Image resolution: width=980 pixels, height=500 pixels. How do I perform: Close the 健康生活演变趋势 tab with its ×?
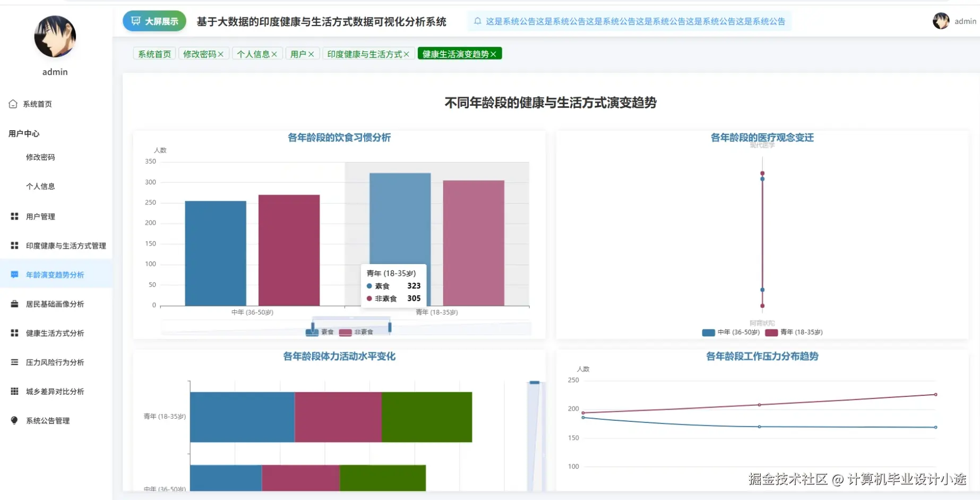tap(494, 53)
